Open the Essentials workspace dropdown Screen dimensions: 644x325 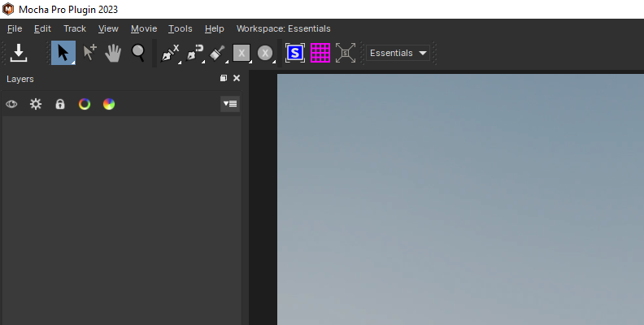[x=398, y=53]
